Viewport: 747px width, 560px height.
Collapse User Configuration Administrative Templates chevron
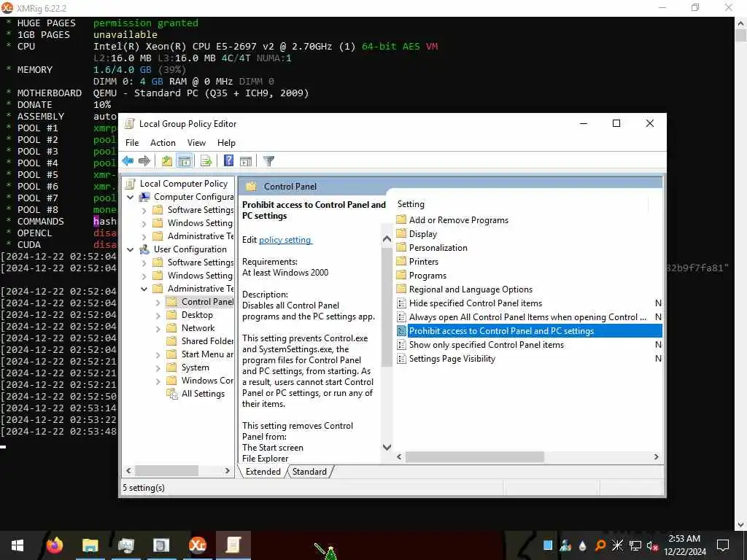(x=144, y=289)
